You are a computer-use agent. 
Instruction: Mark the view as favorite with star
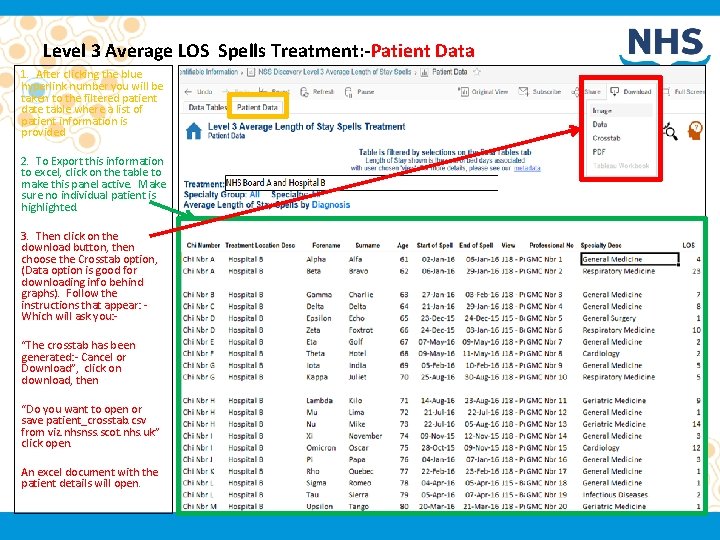(x=477, y=72)
